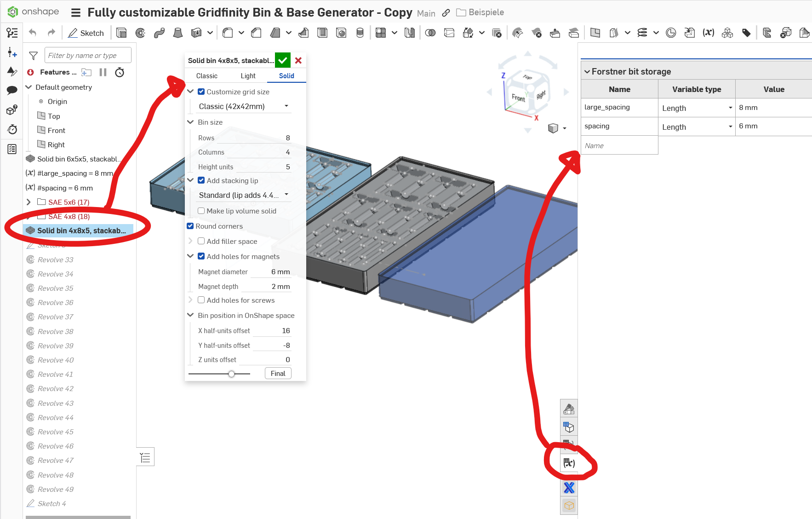
Task: Click the Main branch label
Action: 426,13
